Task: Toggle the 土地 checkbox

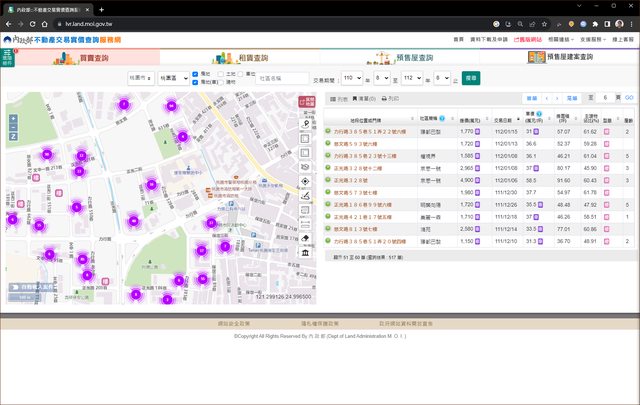Action: coord(220,73)
